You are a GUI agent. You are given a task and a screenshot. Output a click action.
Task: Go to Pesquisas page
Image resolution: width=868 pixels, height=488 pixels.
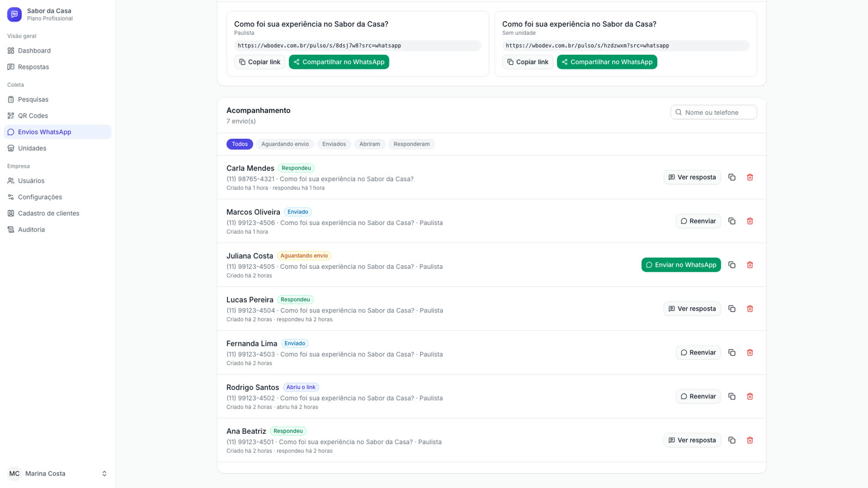(x=58, y=99)
